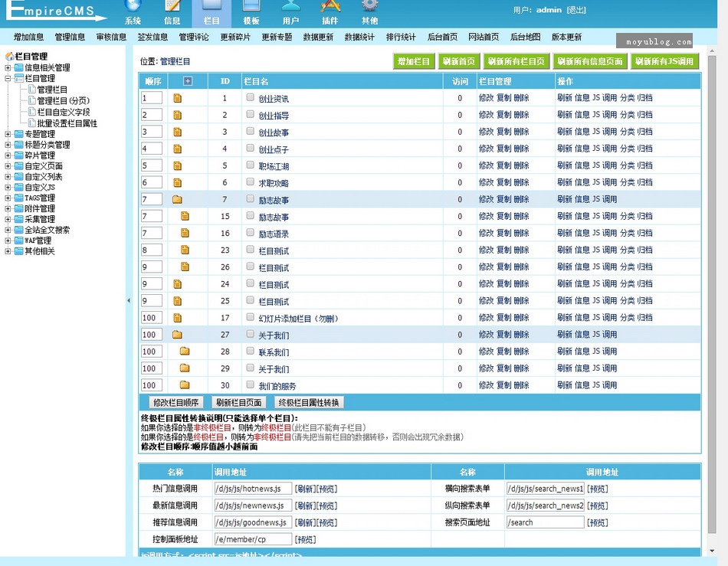Check the 我们的服务 checkbox
The height and width of the screenshot is (566, 728).
(x=251, y=384)
